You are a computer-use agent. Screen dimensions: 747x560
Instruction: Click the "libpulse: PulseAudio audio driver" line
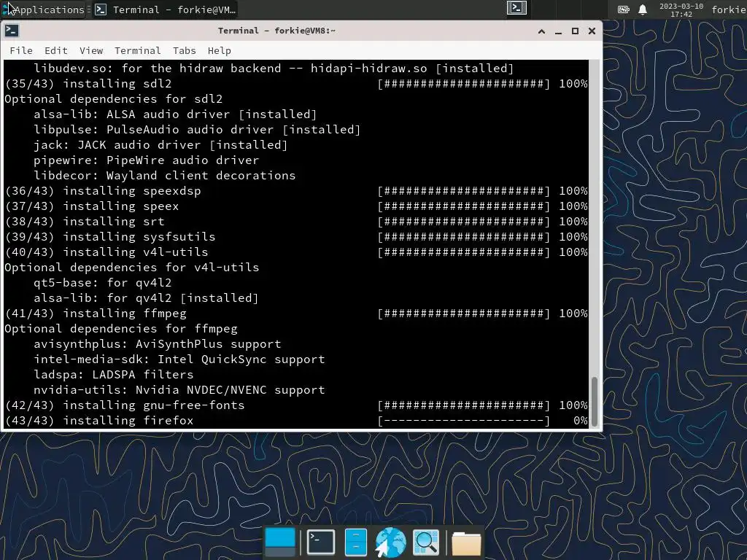(x=197, y=130)
